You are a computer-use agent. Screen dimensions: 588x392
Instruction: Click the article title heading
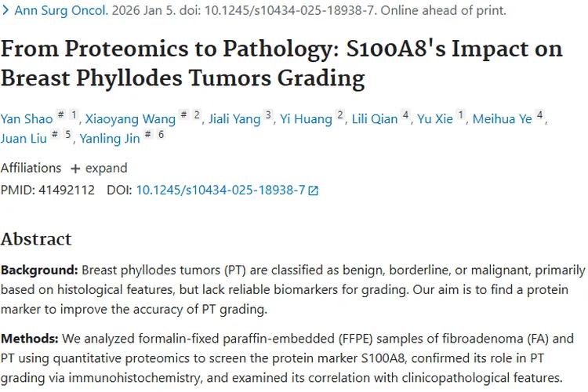281,63
